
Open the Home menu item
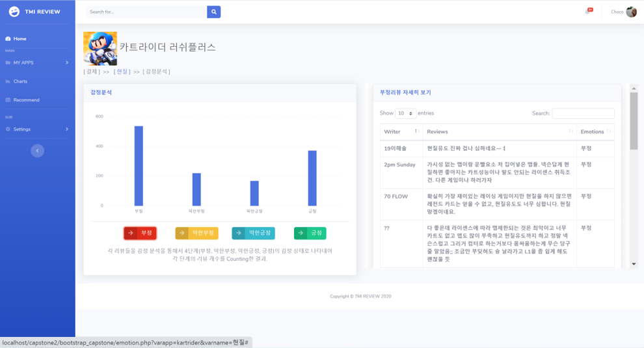20,38
